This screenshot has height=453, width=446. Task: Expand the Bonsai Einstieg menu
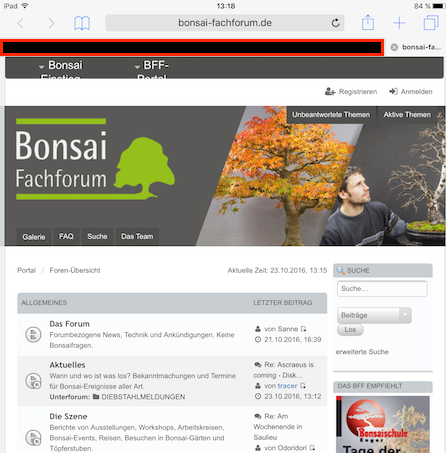[61, 69]
